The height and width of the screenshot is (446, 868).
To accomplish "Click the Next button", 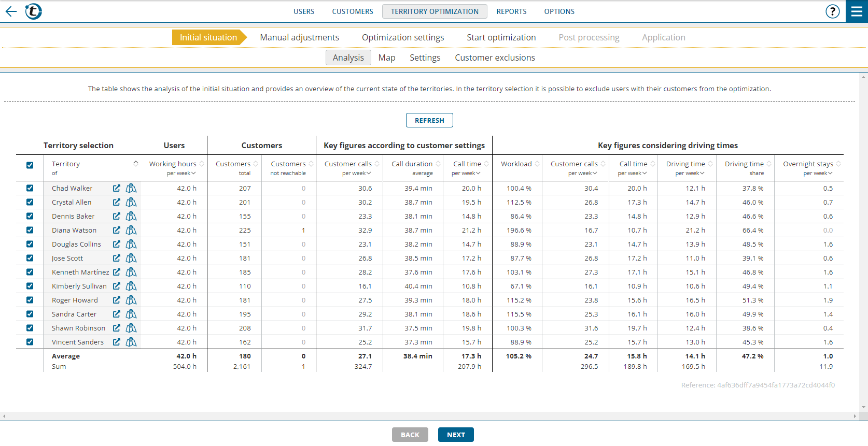I will click(x=456, y=435).
